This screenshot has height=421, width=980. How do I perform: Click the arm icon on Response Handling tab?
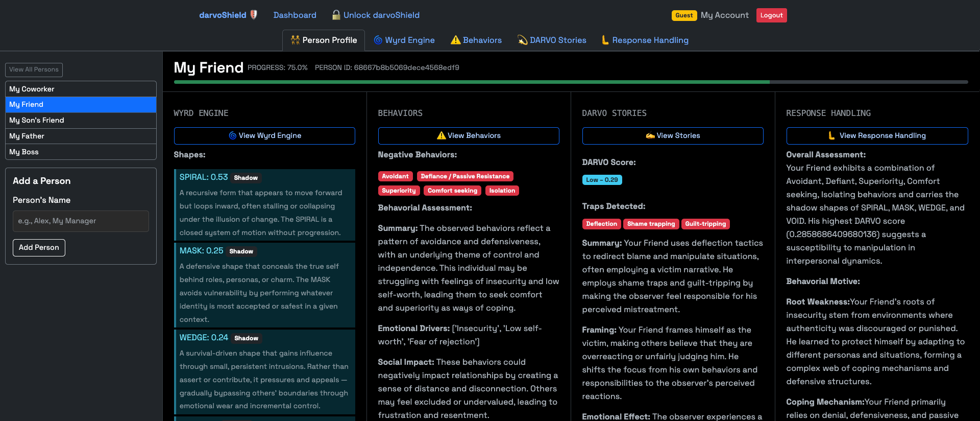[x=605, y=40]
